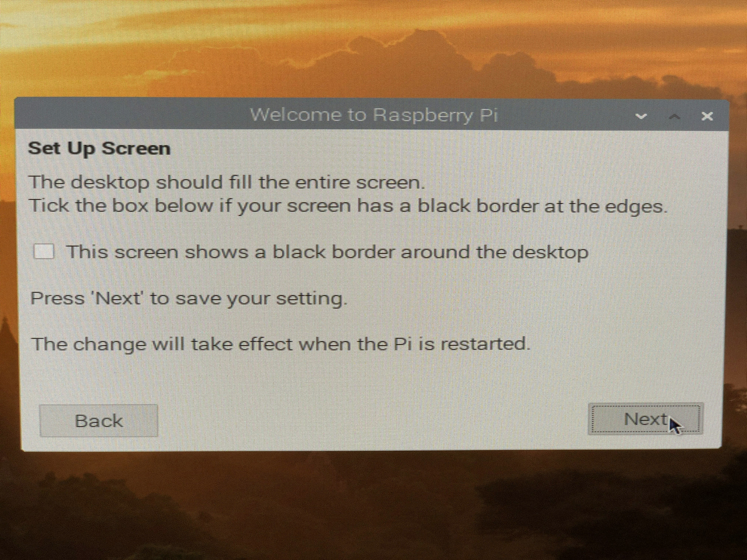Click the 'Welcome to Raspberry Pi' title bar text
The width and height of the screenshot is (747, 560).
tap(374, 115)
